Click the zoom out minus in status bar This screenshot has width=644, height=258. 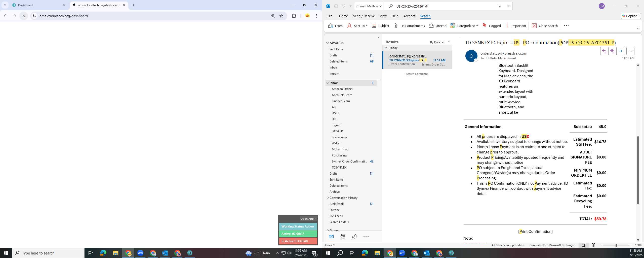click(x=601, y=245)
